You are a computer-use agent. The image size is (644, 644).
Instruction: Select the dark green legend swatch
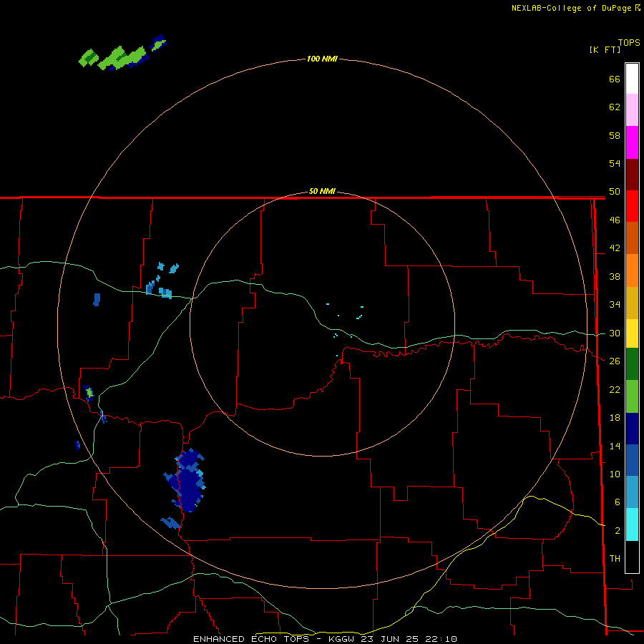coord(632,364)
